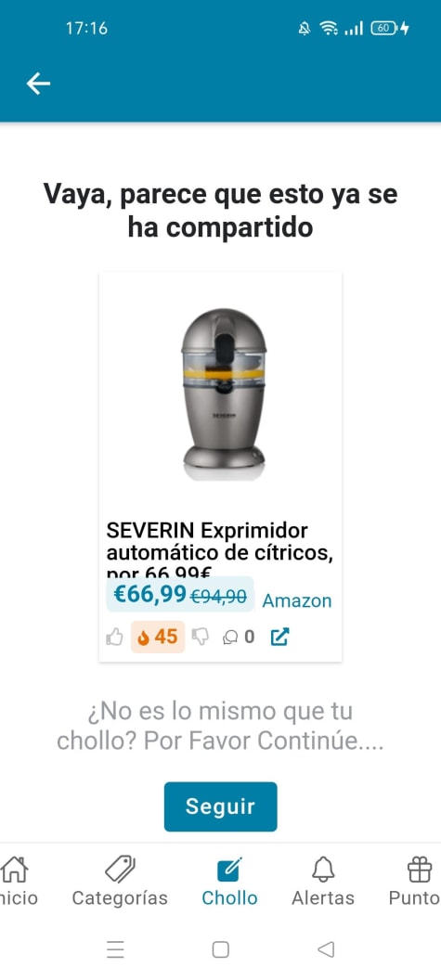This screenshot has width=441, height=980.
Task: Open the Categorías tag tab
Action: pyautogui.click(x=120, y=882)
